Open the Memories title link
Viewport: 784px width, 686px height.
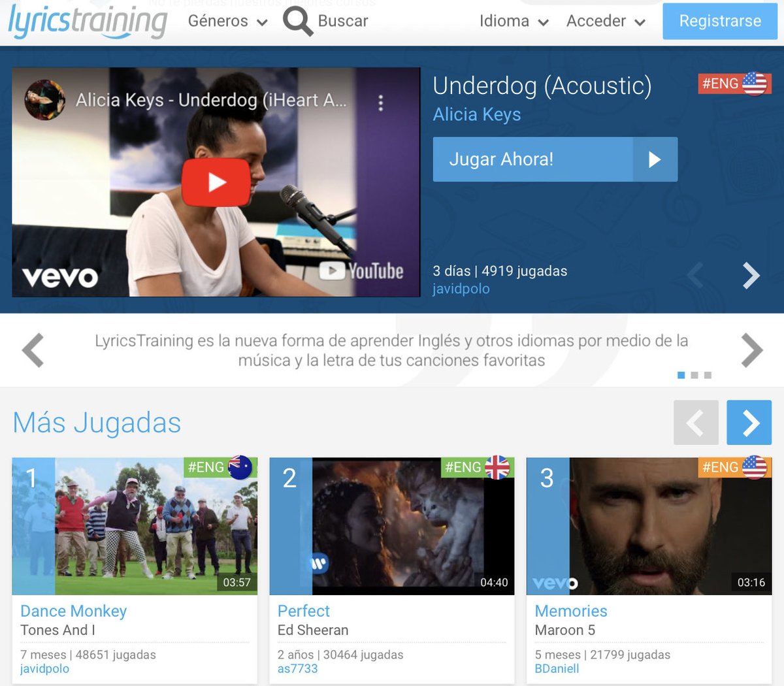tap(571, 611)
